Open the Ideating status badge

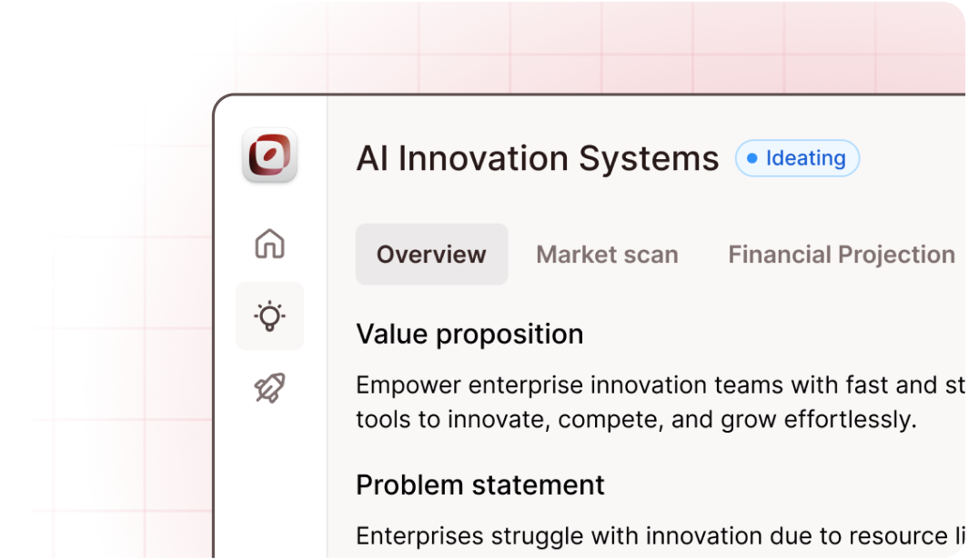[x=797, y=158]
